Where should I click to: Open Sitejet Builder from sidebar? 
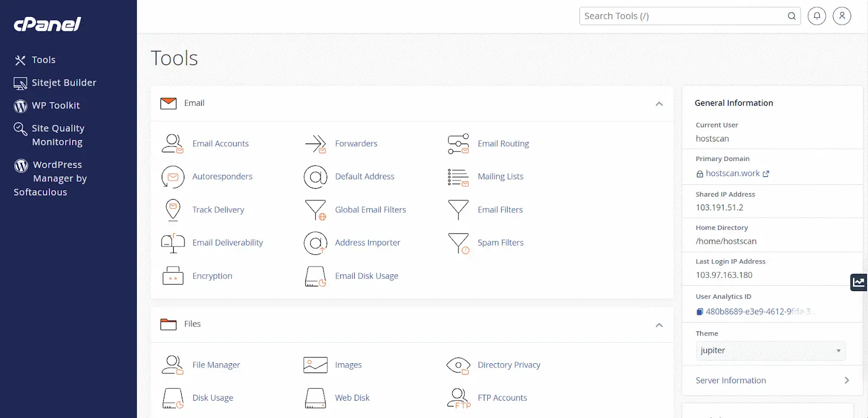coord(55,83)
